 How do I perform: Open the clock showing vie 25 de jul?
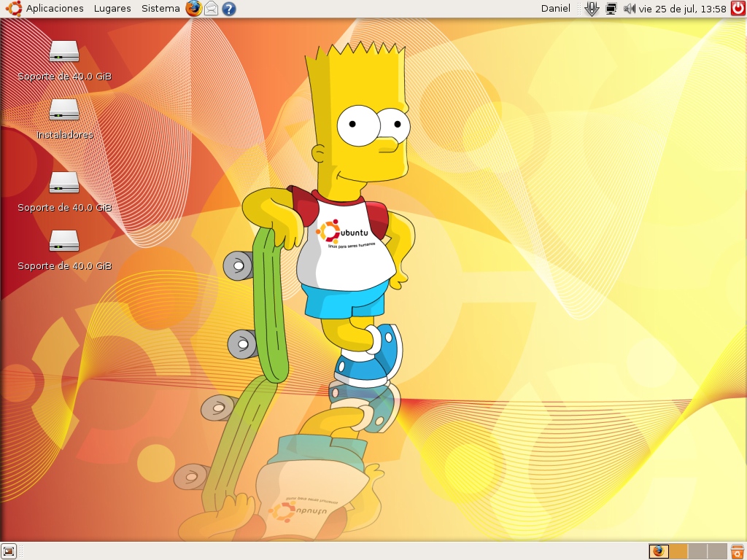coord(682,9)
